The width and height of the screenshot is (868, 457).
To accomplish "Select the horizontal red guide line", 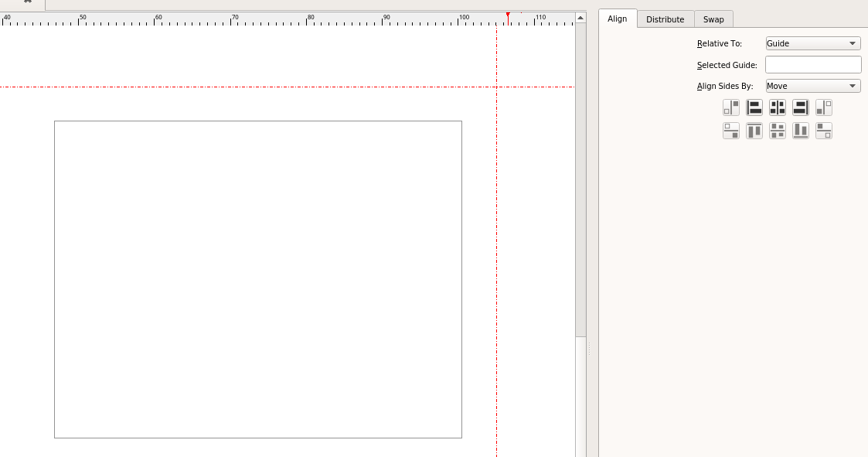I will [x=232, y=87].
